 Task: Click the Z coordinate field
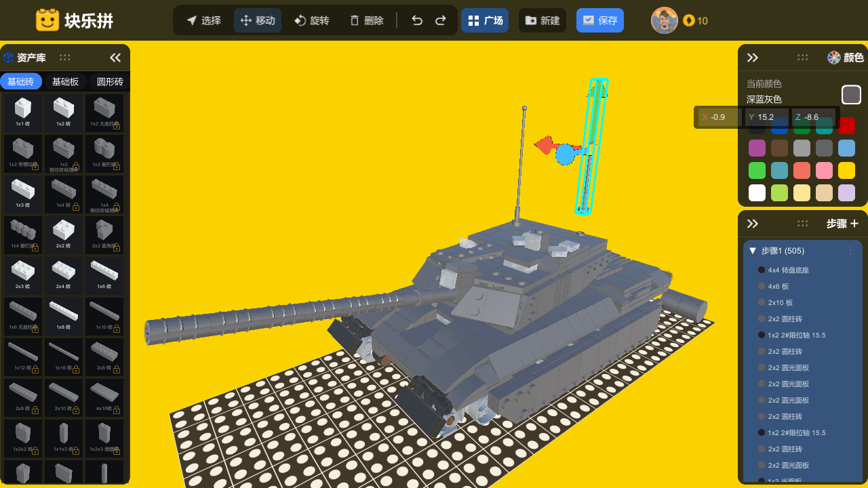pos(814,117)
